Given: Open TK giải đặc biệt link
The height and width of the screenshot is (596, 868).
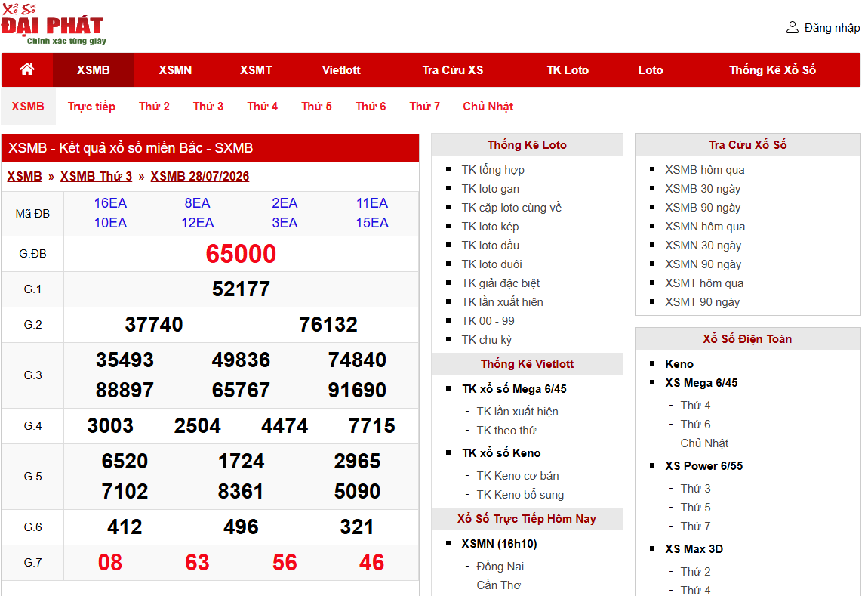Looking at the screenshot, I should click(500, 283).
